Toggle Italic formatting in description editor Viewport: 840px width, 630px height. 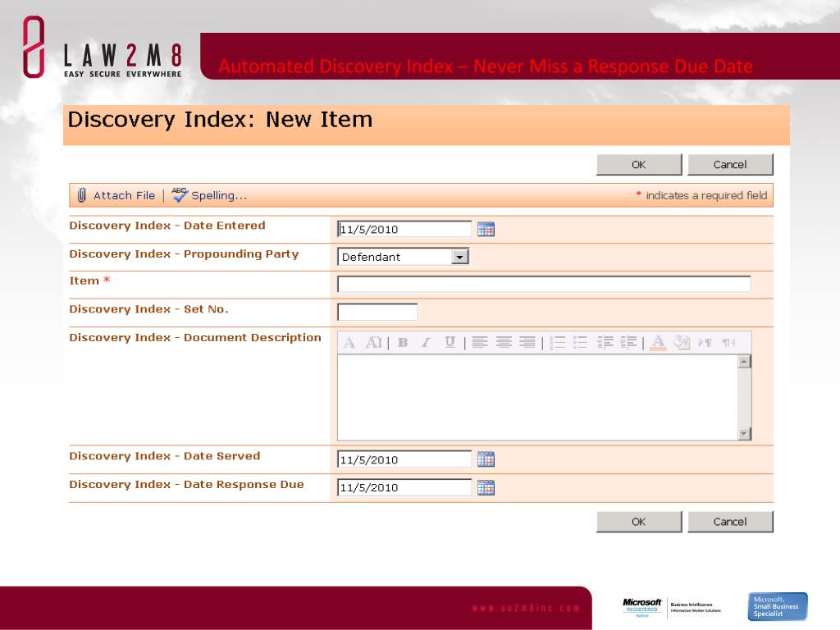click(426, 342)
